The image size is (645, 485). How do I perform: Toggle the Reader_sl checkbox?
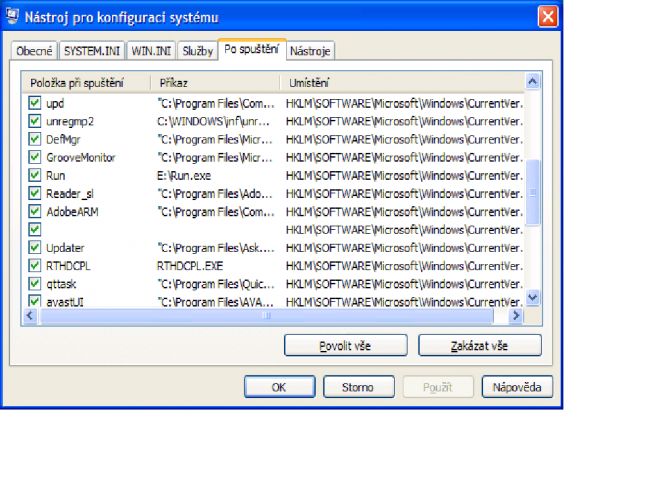(35, 193)
